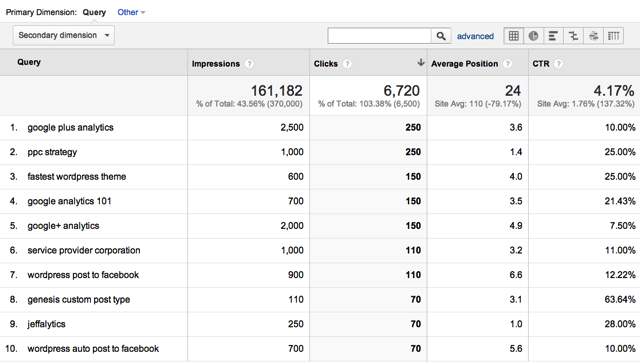Click 7.50% CTR for google+ analytics

622,226
